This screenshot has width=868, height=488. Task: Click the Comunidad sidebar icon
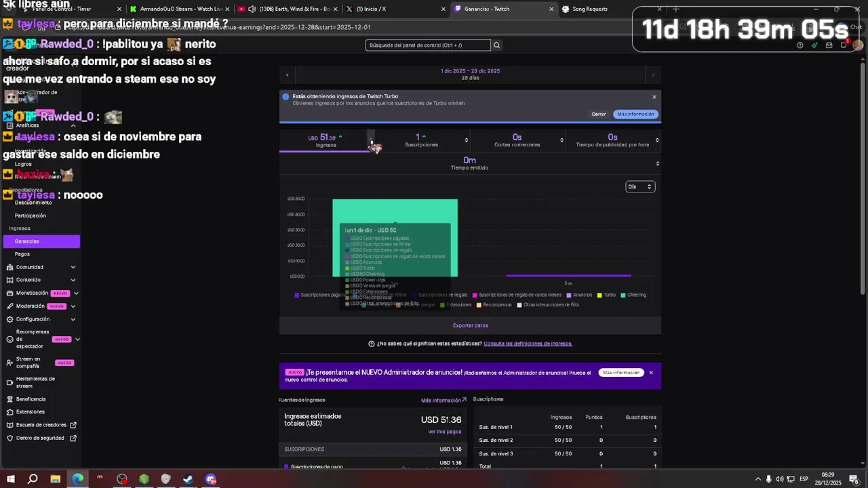click(9, 267)
